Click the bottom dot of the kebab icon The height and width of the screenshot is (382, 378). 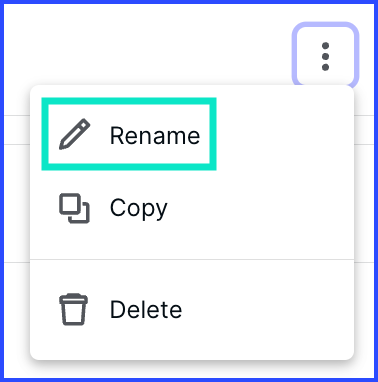[x=326, y=67]
